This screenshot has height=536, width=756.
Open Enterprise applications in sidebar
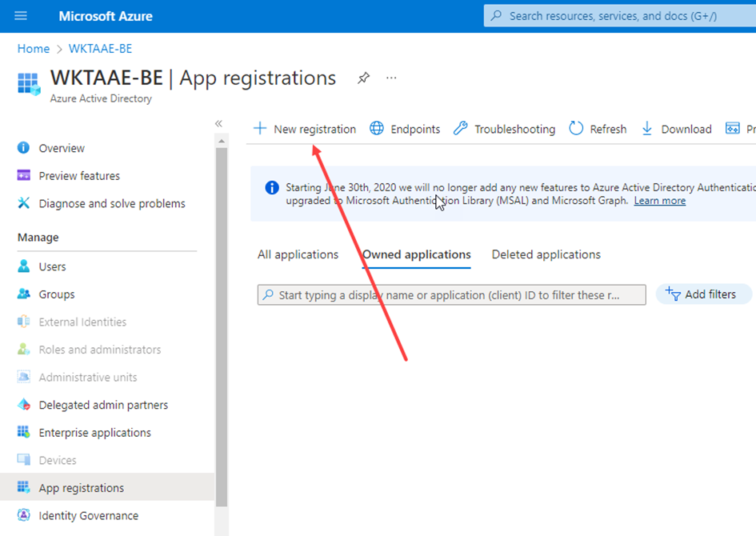click(x=94, y=433)
